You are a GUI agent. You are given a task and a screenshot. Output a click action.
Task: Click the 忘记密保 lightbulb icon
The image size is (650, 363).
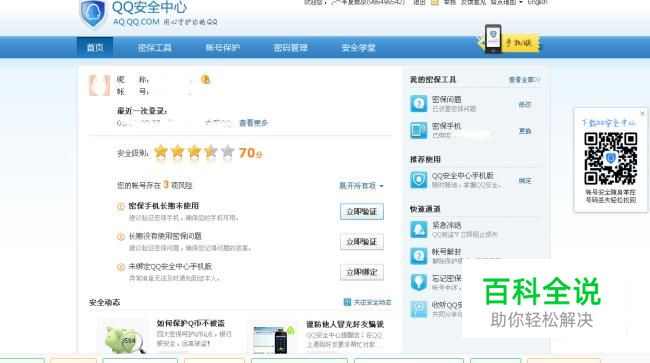(419, 283)
